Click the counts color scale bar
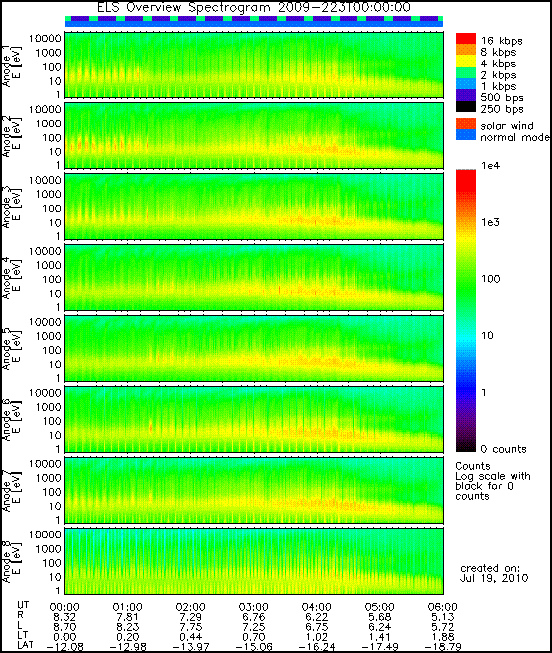 tap(466, 311)
